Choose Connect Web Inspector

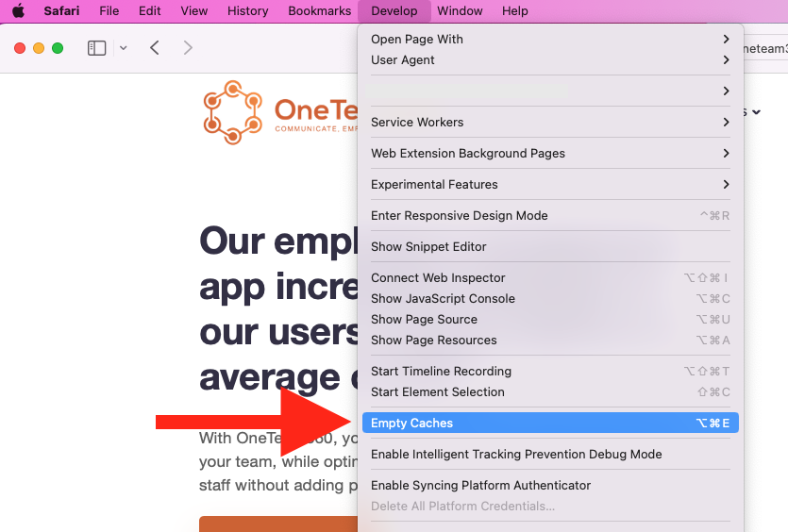[x=550, y=278]
